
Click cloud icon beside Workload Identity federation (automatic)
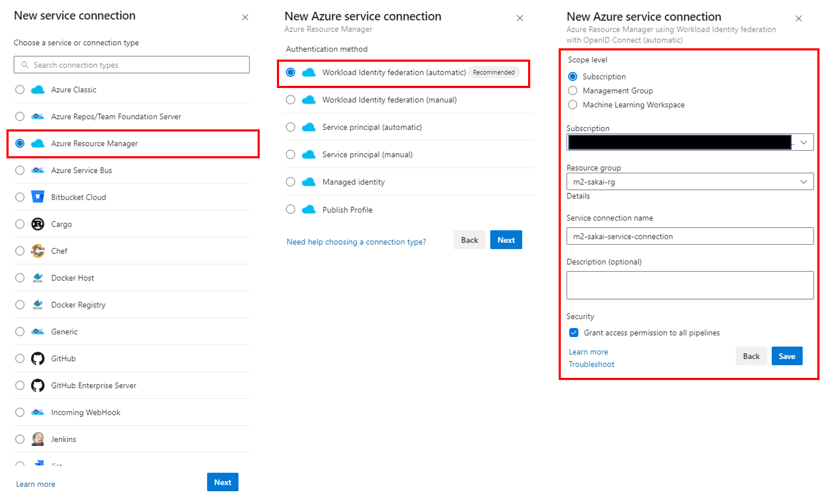point(309,72)
